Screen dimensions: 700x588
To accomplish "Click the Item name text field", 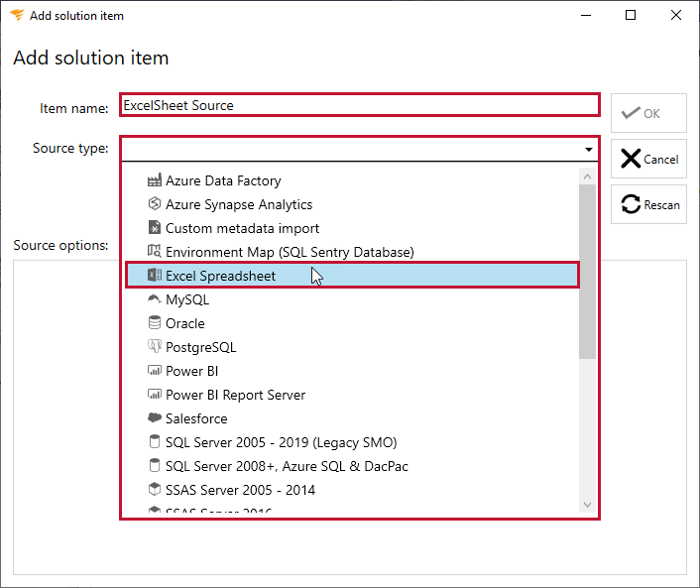I will coord(359,105).
